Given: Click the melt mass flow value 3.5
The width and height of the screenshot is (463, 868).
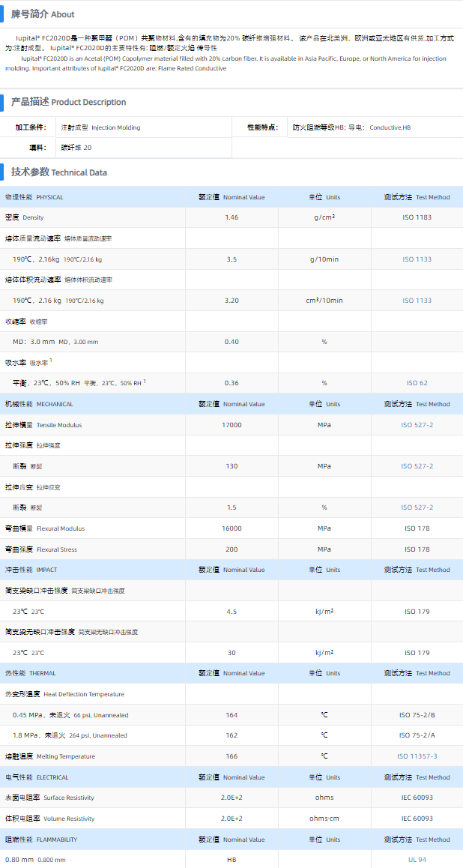Looking at the screenshot, I should [231, 259].
